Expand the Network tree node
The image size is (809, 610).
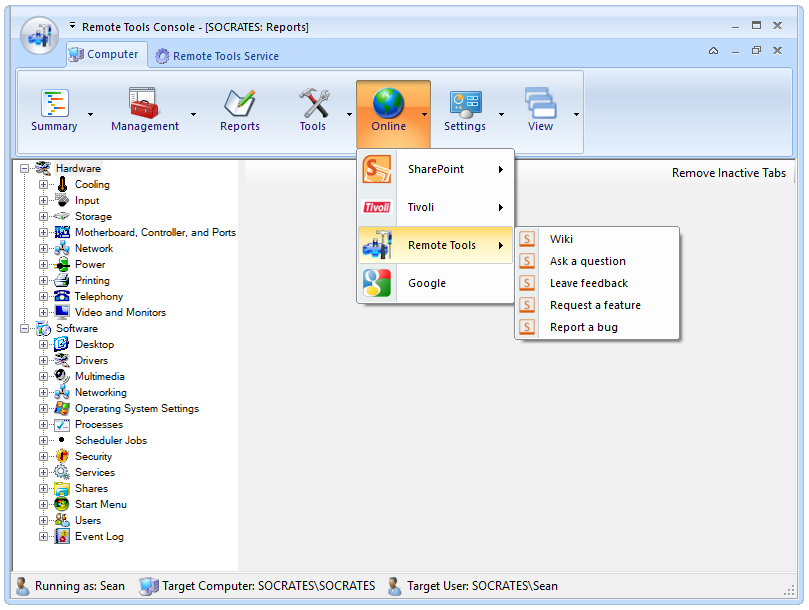pyautogui.click(x=43, y=248)
